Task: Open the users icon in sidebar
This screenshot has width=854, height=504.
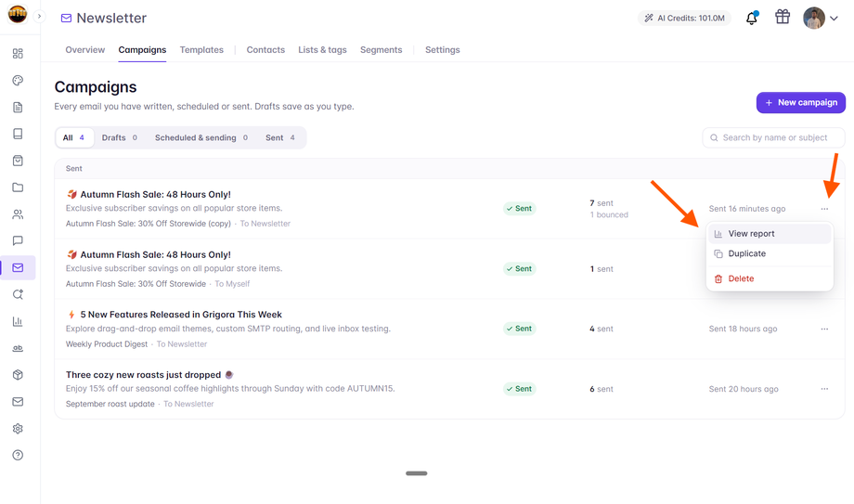Action: [x=18, y=214]
